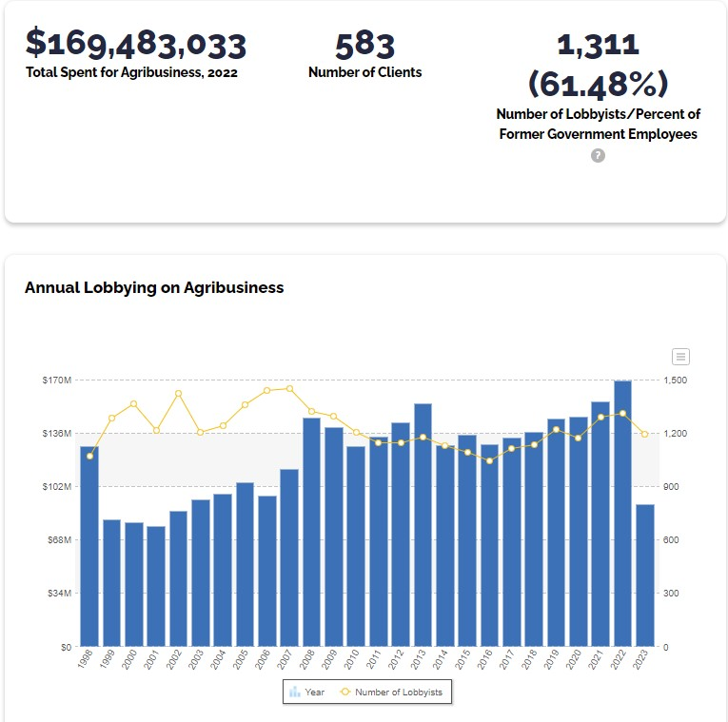Click the question mark help icon

[x=598, y=155]
